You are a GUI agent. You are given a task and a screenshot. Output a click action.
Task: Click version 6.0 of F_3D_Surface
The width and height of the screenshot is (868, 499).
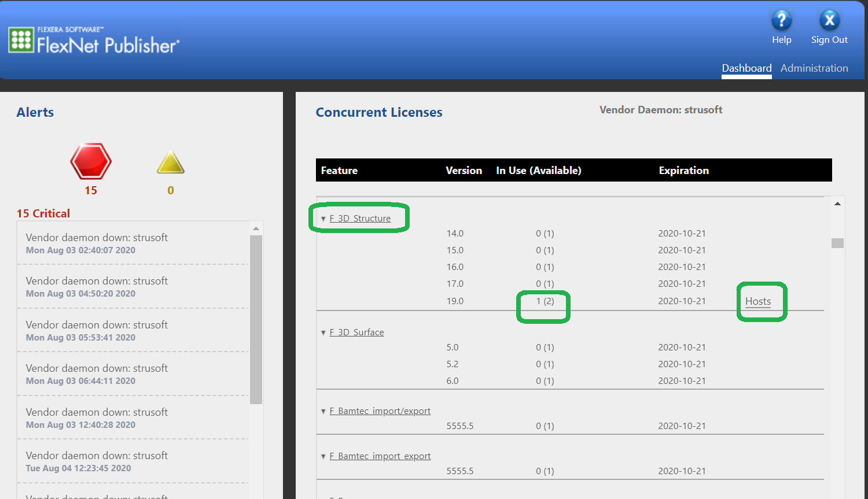click(x=453, y=381)
